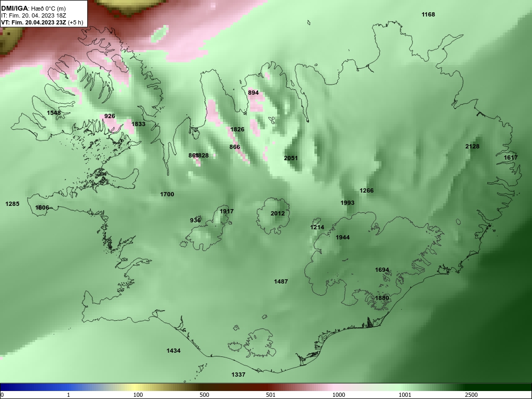
Task: Click the map value 1337
Action: pyautogui.click(x=238, y=375)
